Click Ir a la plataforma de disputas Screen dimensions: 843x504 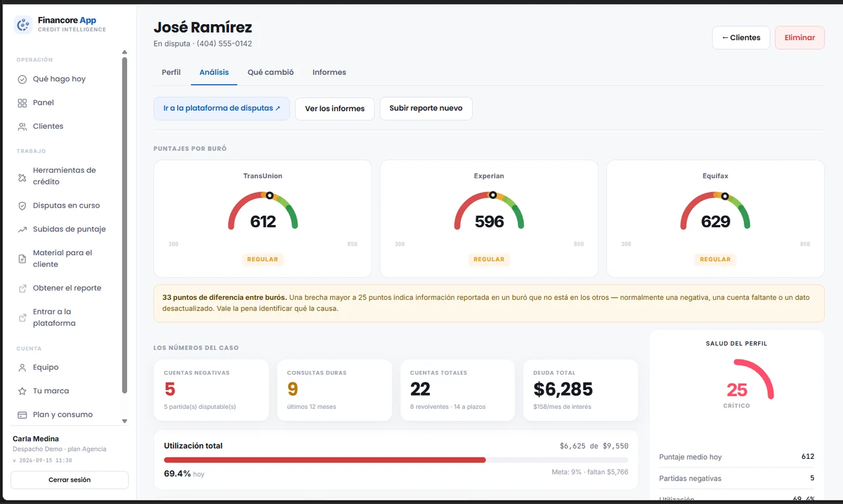point(222,108)
